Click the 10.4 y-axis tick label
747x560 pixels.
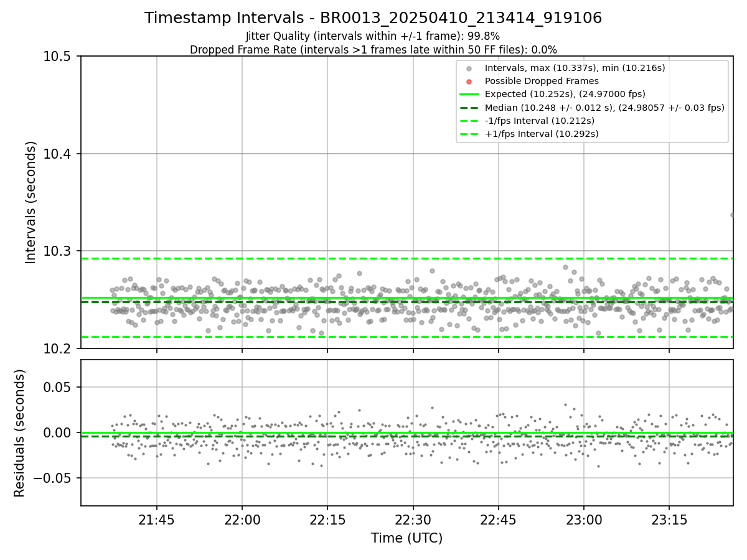tap(59, 154)
